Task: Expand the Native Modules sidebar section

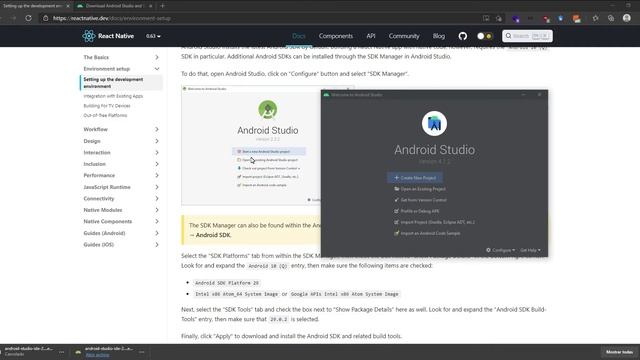Action: click(121, 210)
